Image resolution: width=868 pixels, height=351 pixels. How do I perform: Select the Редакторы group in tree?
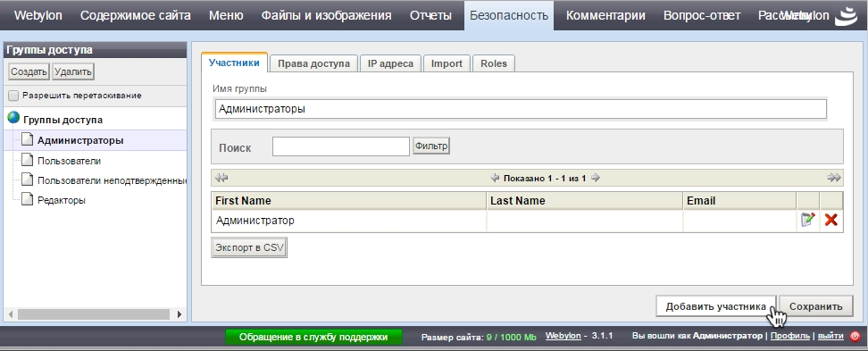tap(62, 200)
